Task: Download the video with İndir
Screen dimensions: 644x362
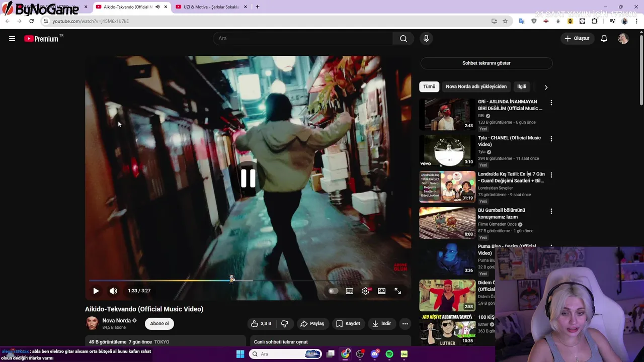Action: [x=381, y=324]
